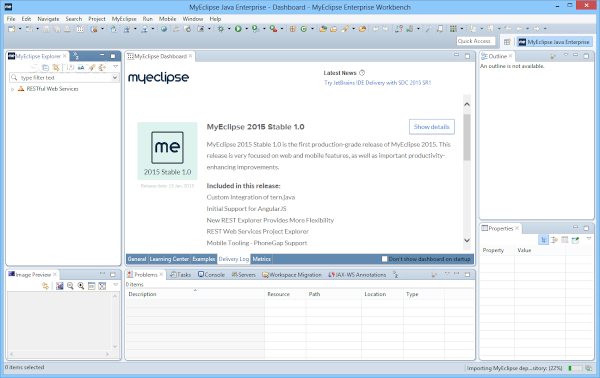The height and width of the screenshot is (378, 600).
Task: Click the camera snapshot toolbar icon
Action: coord(201,29)
